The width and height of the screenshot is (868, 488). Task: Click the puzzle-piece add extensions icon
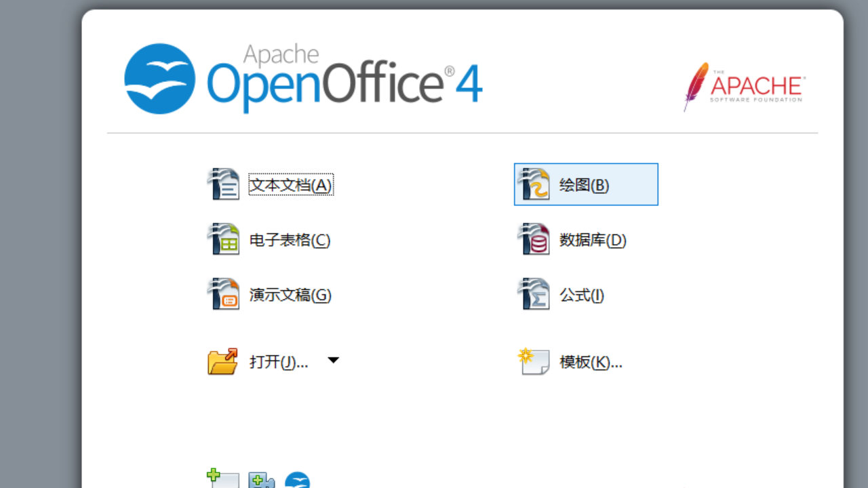click(261, 480)
